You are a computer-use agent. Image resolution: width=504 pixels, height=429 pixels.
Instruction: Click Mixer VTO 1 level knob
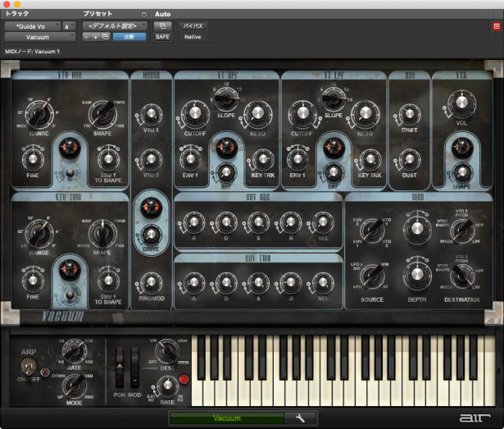point(151,115)
